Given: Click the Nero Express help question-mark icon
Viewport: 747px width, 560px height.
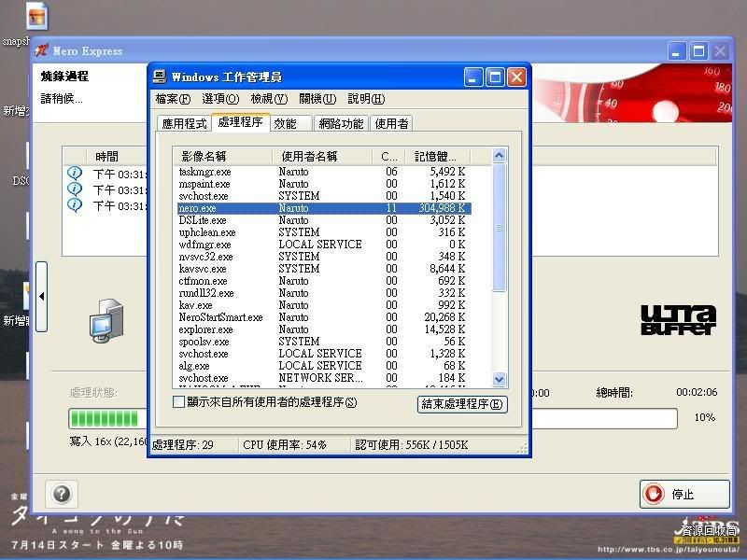Looking at the screenshot, I should tap(62, 494).
